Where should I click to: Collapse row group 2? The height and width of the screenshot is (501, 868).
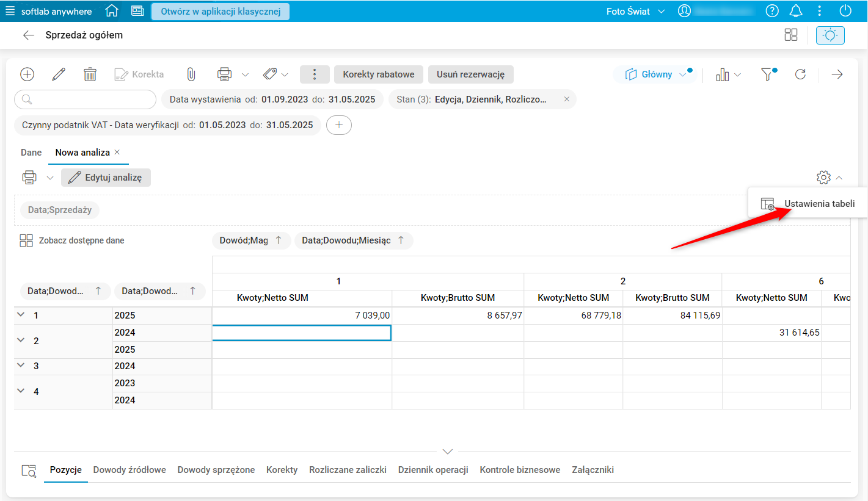tap(21, 340)
